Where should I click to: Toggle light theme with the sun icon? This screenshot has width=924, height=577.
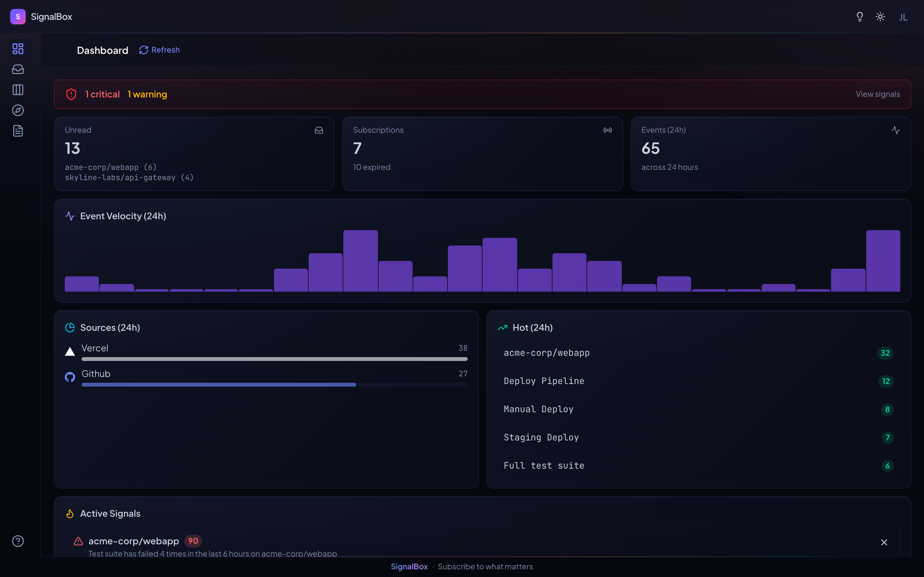pyautogui.click(x=880, y=16)
